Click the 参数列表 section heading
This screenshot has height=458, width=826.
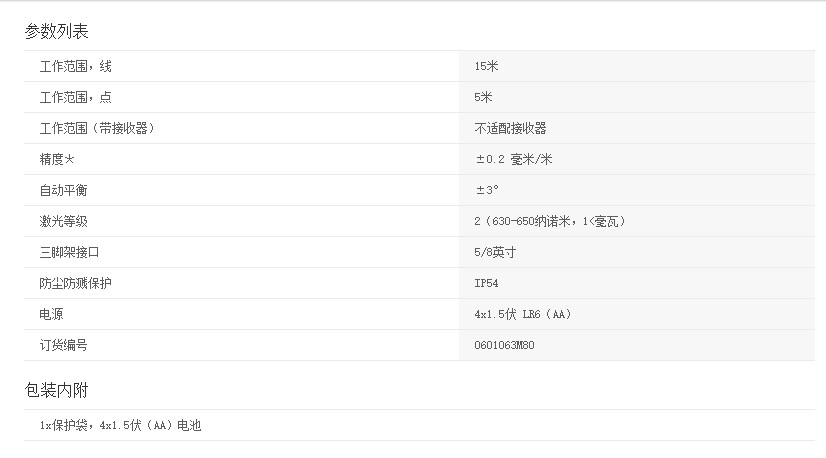57,31
